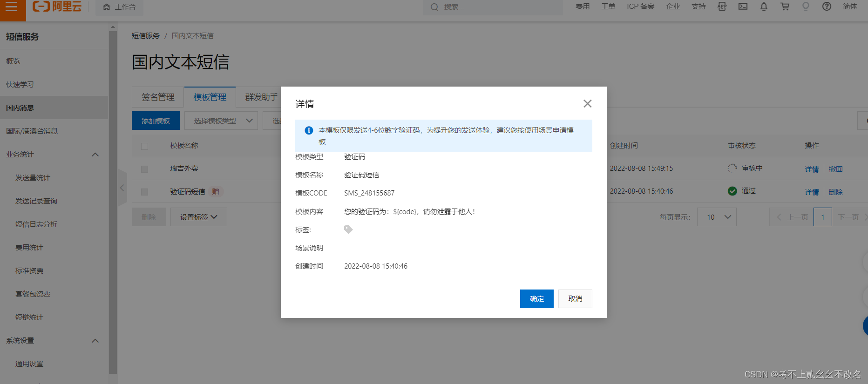The width and height of the screenshot is (868, 384).
Task: Open 详情 for the 通过 row
Action: click(x=812, y=192)
